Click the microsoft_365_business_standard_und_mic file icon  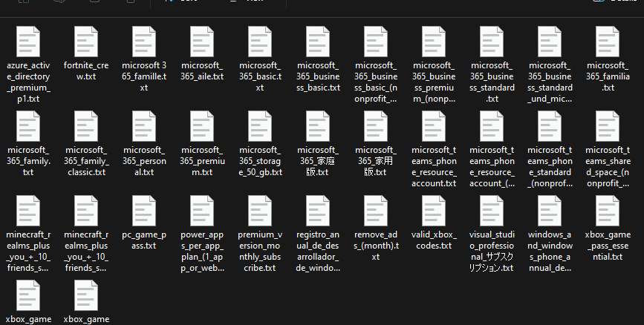(550, 42)
